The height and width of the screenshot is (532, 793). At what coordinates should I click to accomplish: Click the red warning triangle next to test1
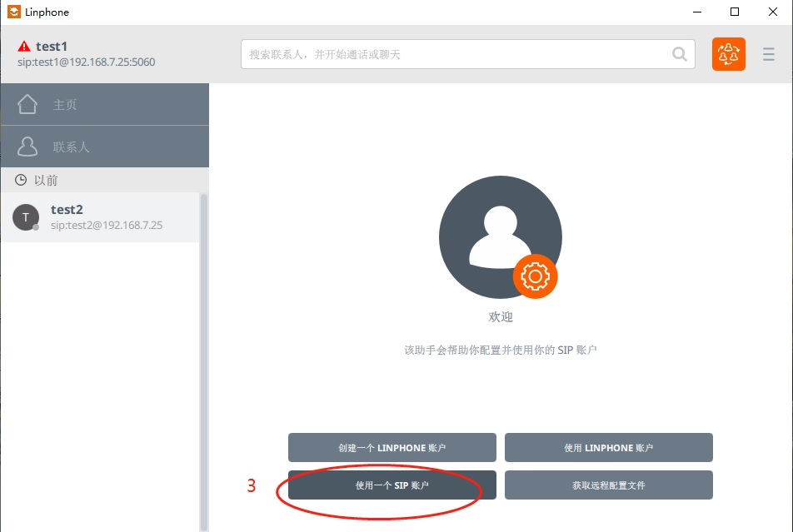(23, 46)
